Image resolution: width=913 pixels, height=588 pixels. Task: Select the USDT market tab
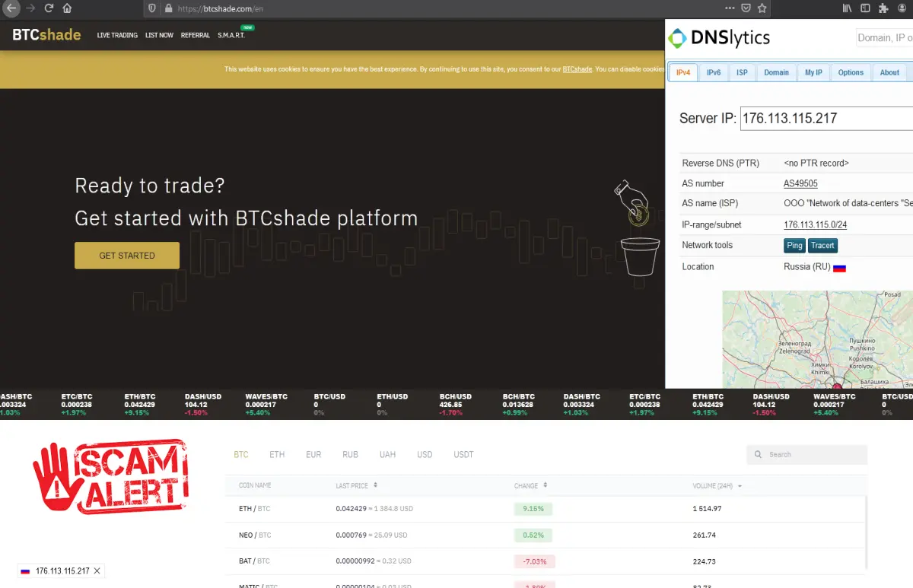click(463, 454)
